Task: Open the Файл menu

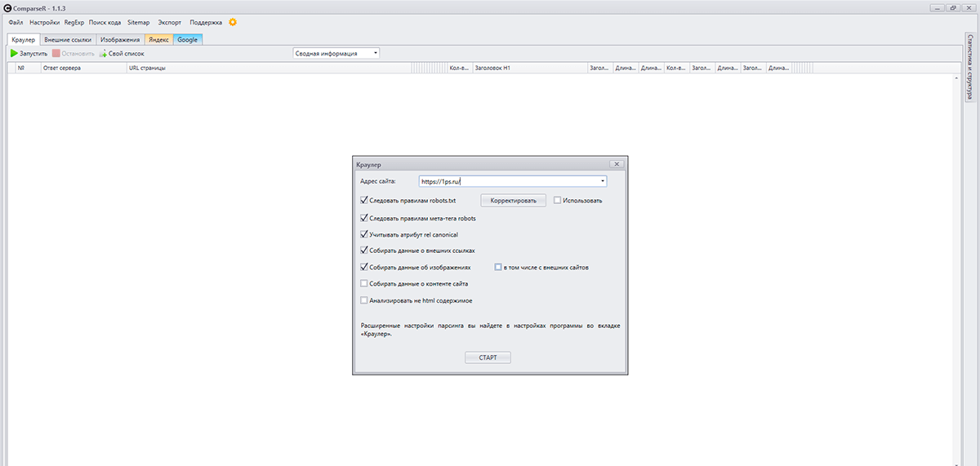Action: click(16, 22)
